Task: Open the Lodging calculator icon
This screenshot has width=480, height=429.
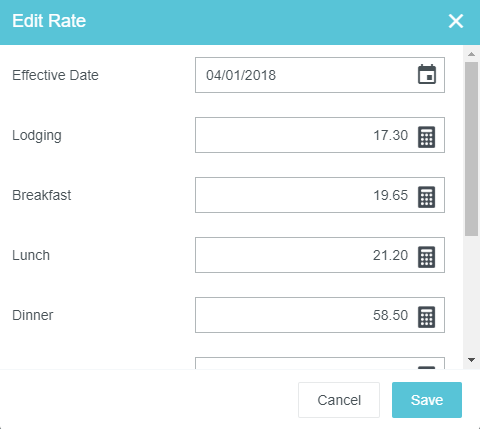Action: (427, 137)
